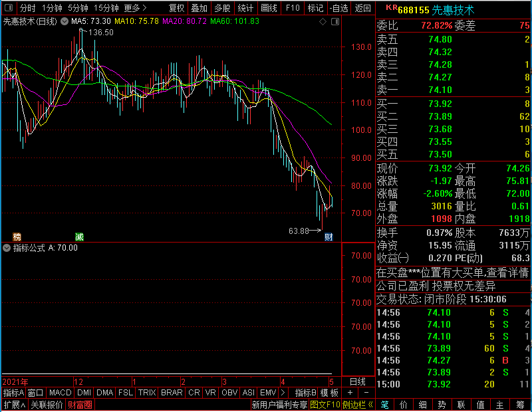Screen dimensions: 532x412
Task: Open 关联报价 tab
Action: (x=47, y=405)
